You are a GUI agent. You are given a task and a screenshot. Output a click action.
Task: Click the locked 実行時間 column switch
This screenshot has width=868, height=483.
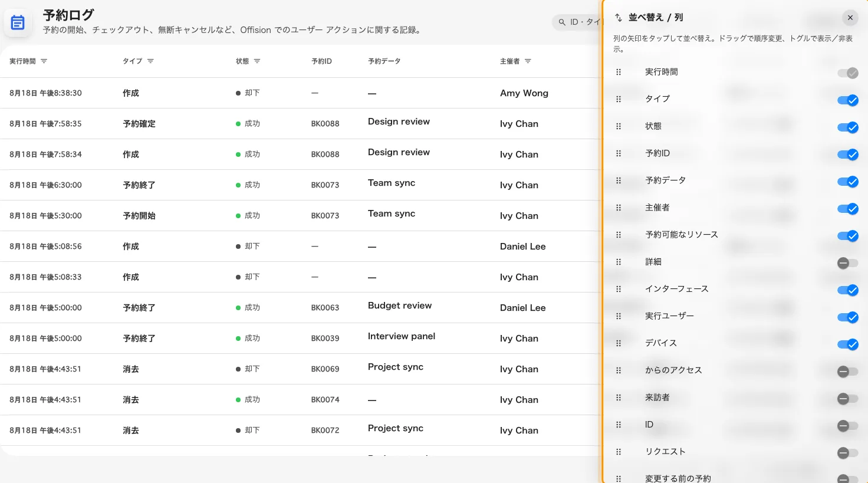click(x=848, y=73)
